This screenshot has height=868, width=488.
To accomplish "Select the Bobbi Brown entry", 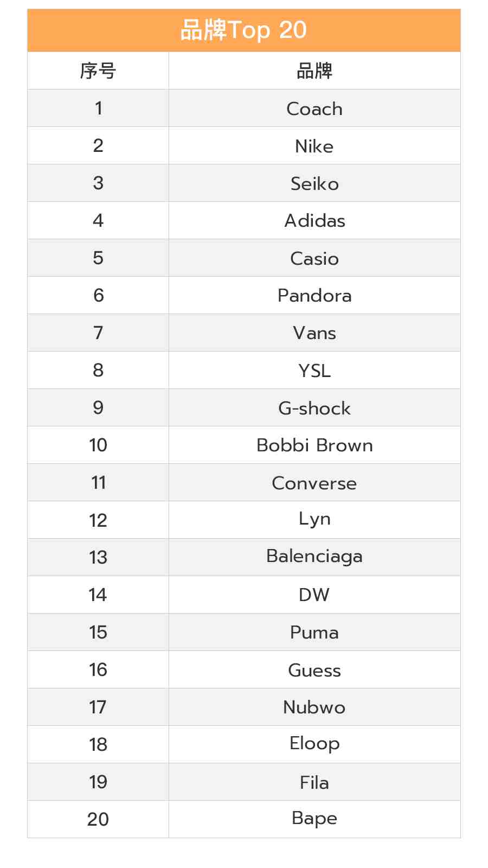I will coord(314,445).
